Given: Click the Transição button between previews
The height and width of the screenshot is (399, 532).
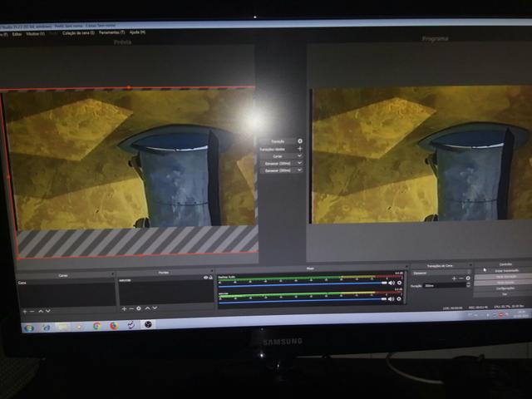Looking at the screenshot, I should pos(278,141).
